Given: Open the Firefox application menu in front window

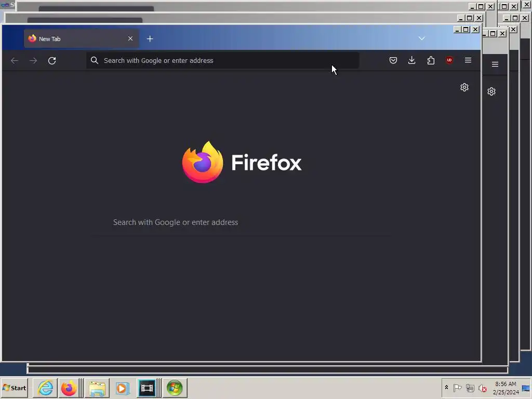Looking at the screenshot, I should (x=468, y=60).
